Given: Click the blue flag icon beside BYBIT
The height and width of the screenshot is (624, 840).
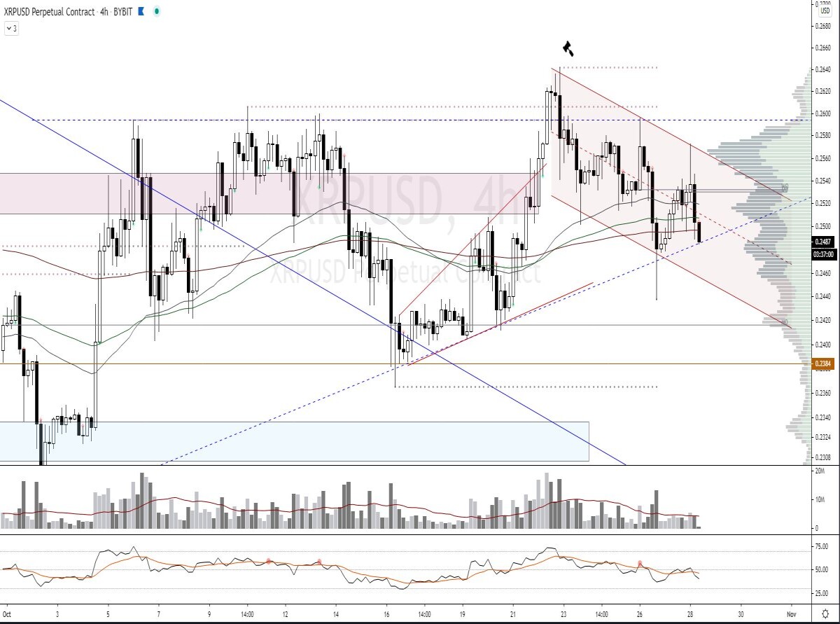Looking at the screenshot, I should [141, 11].
